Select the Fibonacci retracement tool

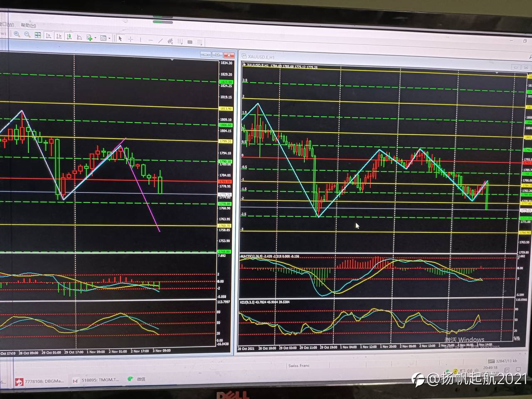(180, 42)
